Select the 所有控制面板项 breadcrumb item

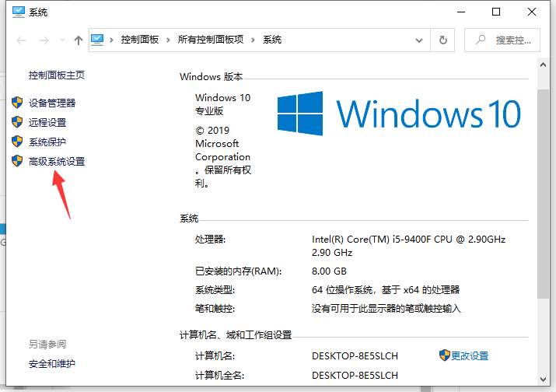(212, 40)
